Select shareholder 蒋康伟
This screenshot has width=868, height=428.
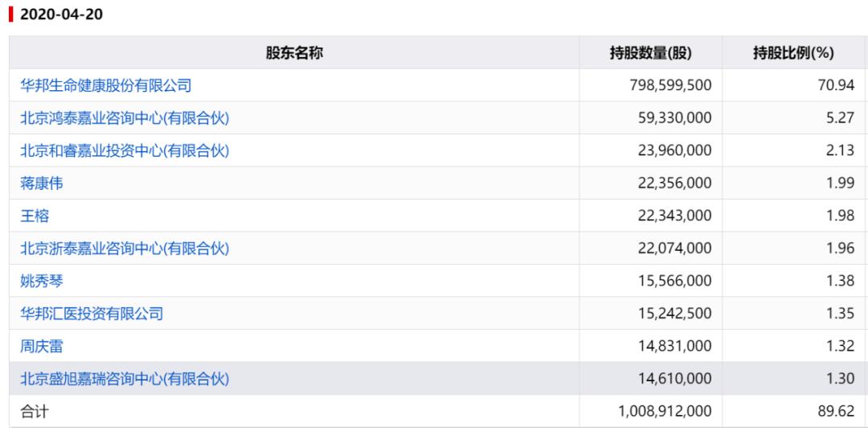click(x=42, y=183)
